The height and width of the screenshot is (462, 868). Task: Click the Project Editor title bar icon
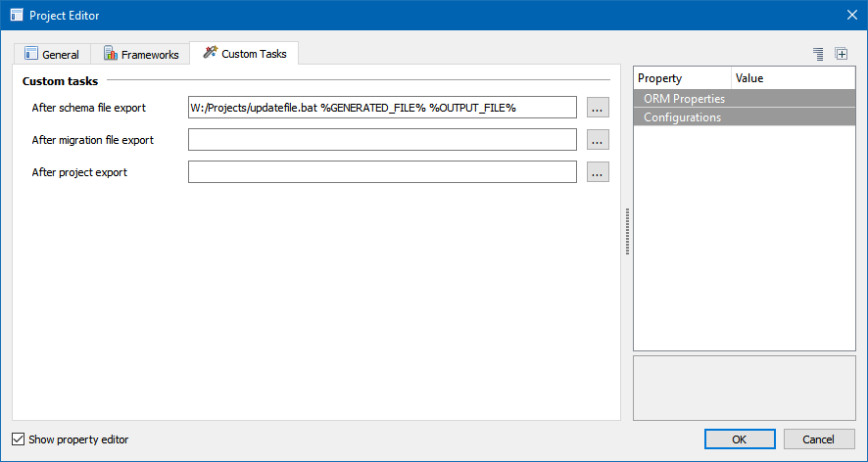[x=17, y=15]
